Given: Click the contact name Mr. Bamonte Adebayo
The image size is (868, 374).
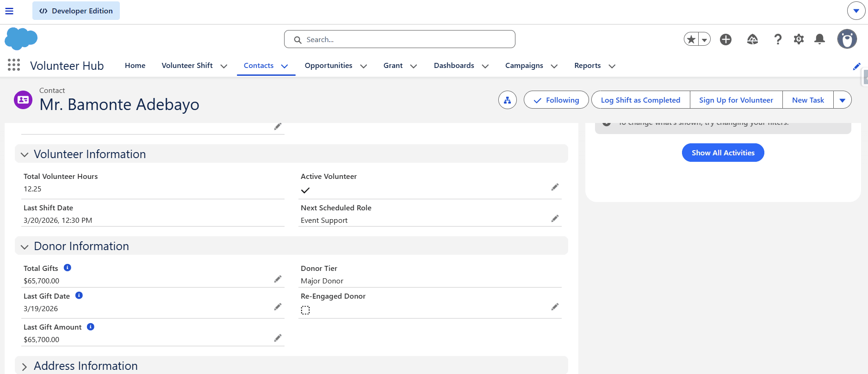Looking at the screenshot, I should pos(119,104).
